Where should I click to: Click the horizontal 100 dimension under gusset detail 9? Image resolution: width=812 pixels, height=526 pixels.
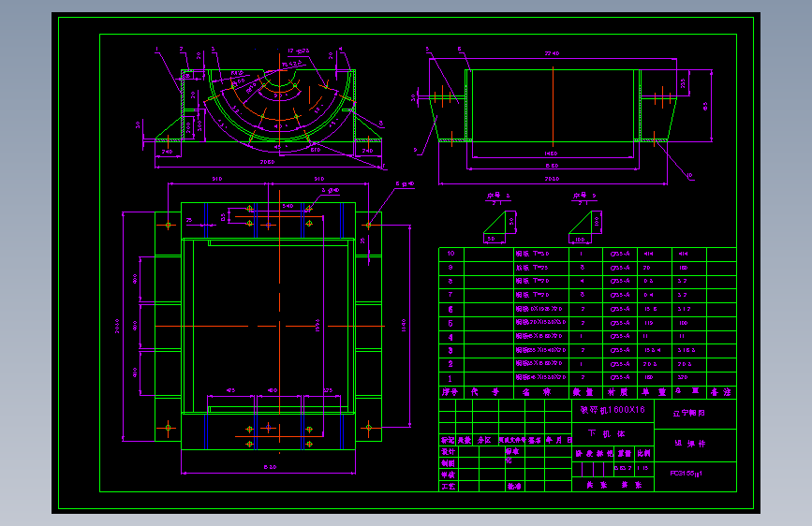coord(580,240)
